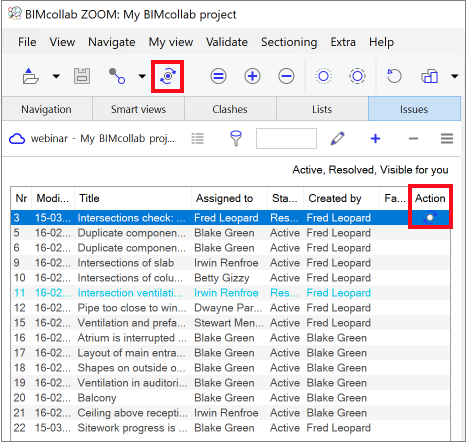Open the Extra menu
The width and height of the screenshot is (466, 443).
pyautogui.click(x=343, y=42)
